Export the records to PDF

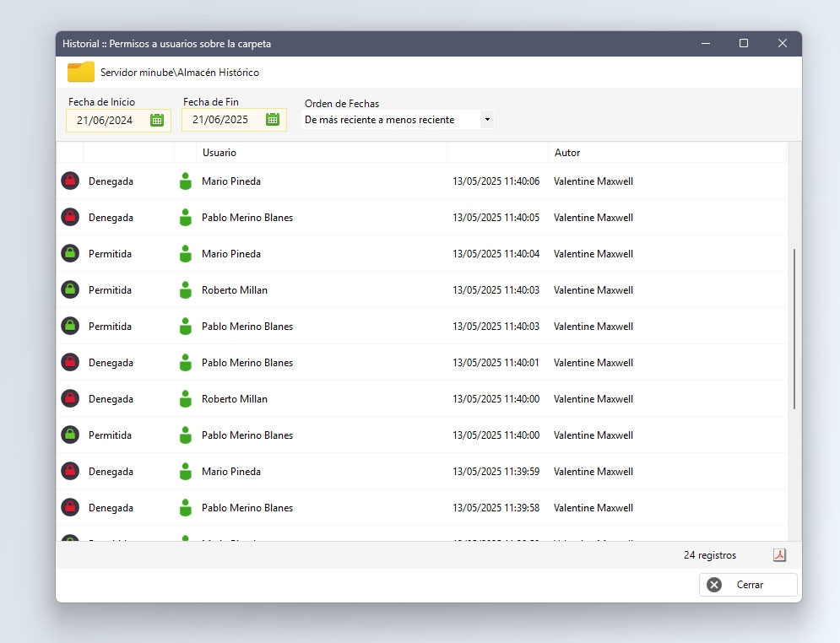click(x=779, y=555)
